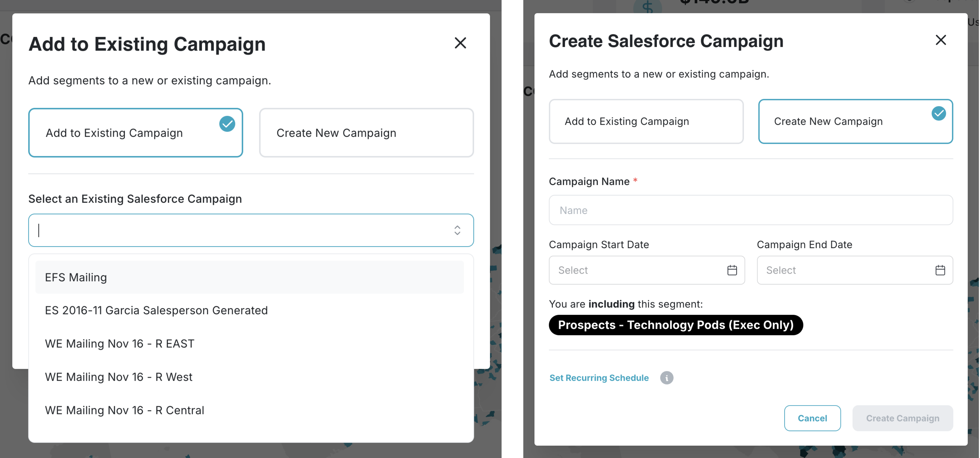Click the Prospects - Technology Pods segment pill
The width and height of the screenshot is (980, 458).
pos(676,325)
